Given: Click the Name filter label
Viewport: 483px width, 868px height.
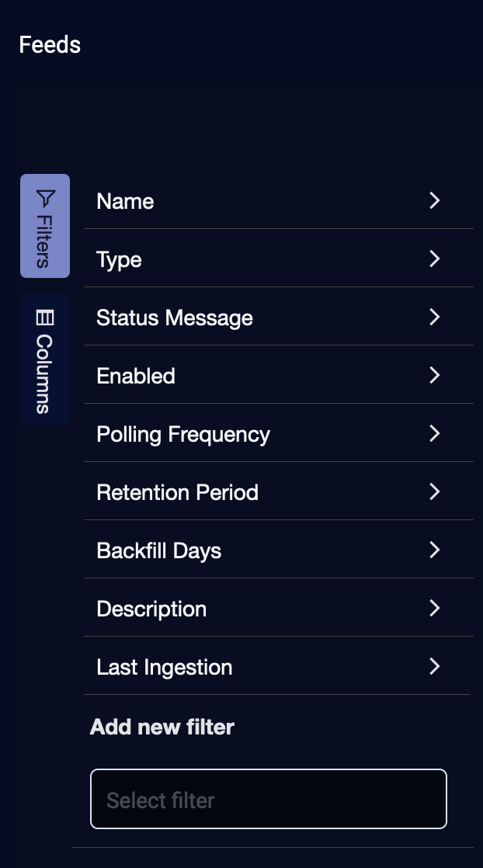Looking at the screenshot, I should [125, 201].
